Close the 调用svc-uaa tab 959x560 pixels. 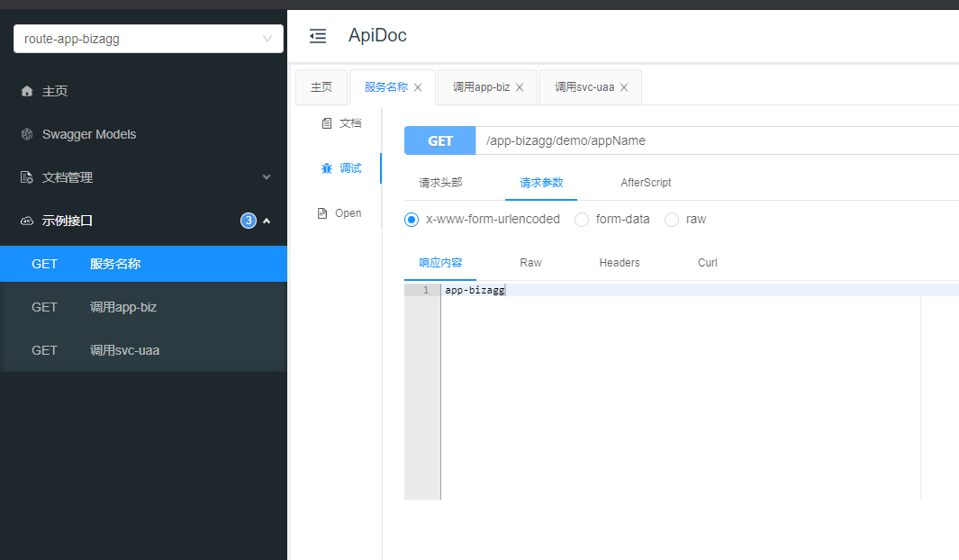coord(624,88)
